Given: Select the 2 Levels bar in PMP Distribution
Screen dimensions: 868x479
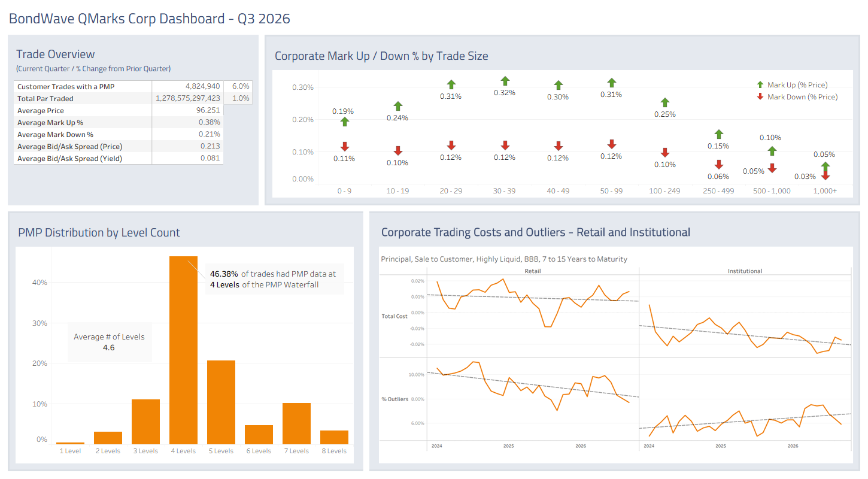Looking at the screenshot, I should tap(108, 438).
